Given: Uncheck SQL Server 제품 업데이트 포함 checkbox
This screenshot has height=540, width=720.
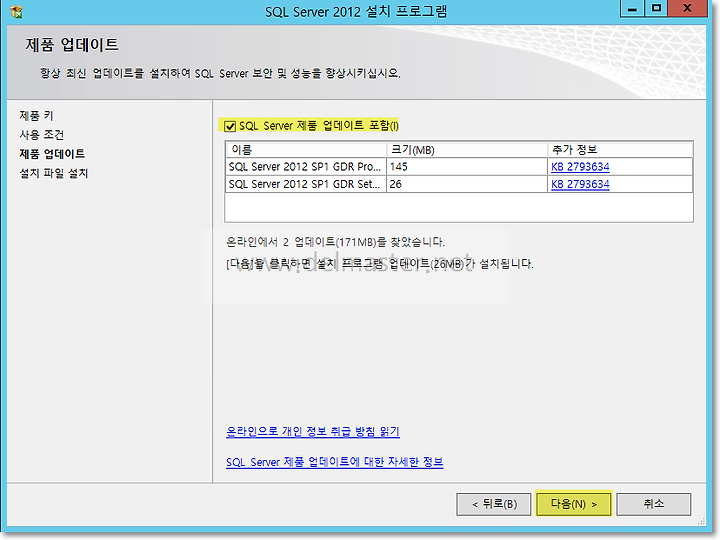Looking at the screenshot, I should (230, 126).
